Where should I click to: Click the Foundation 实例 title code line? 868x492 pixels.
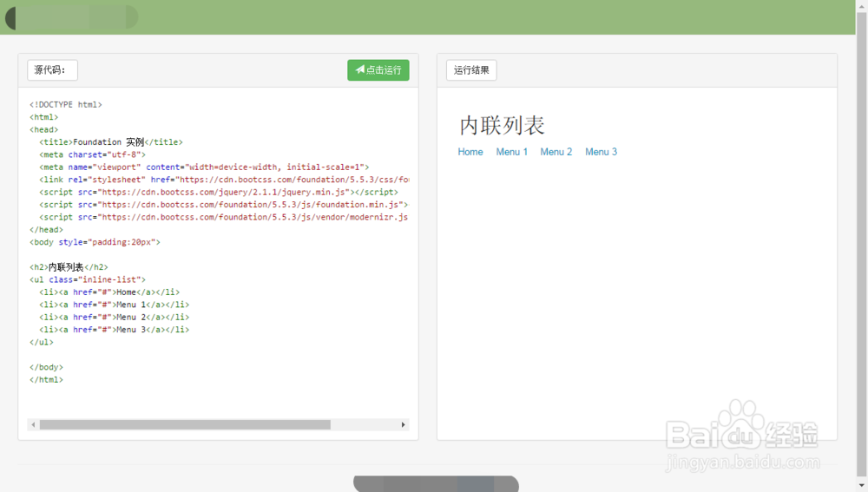[111, 142]
